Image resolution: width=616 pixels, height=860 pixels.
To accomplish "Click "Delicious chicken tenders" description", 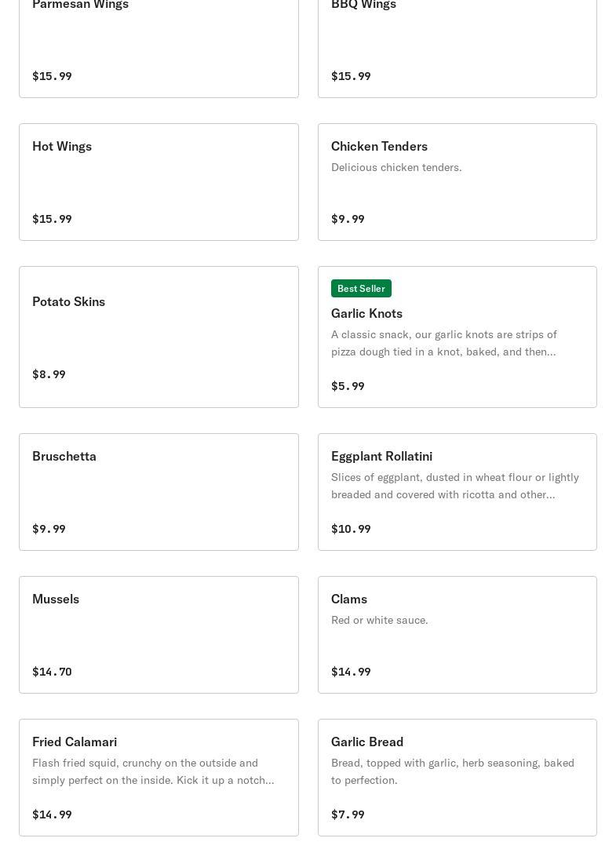I will click(396, 167).
